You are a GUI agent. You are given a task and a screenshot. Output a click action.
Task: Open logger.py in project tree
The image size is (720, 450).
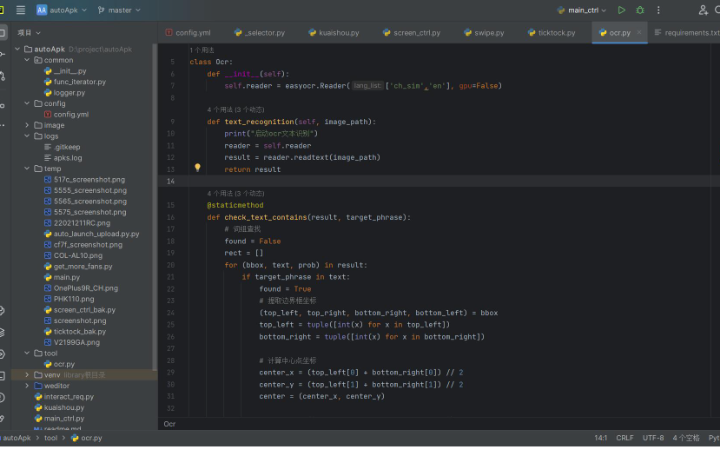coord(65,92)
